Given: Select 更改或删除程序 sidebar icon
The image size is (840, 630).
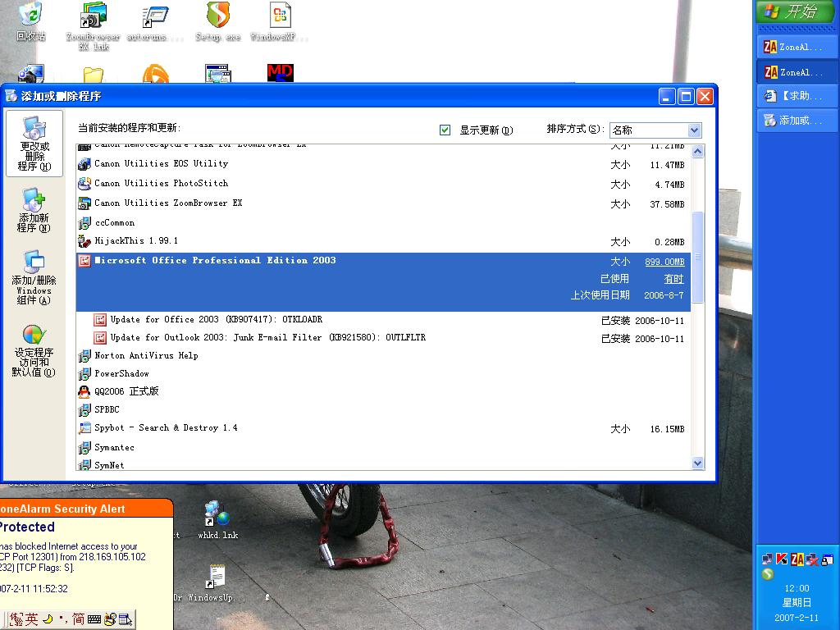Looking at the screenshot, I should click(34, 144).
